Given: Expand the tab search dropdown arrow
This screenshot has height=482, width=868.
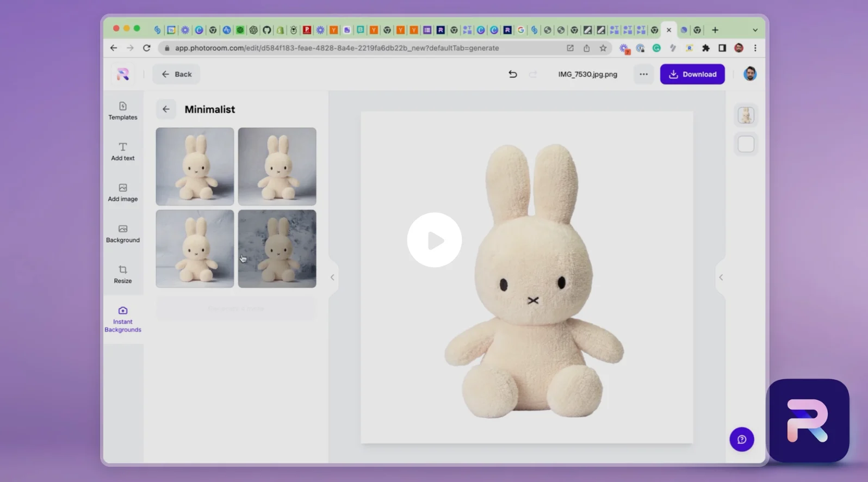Looking at the screenshot, I should click(755, 30).
